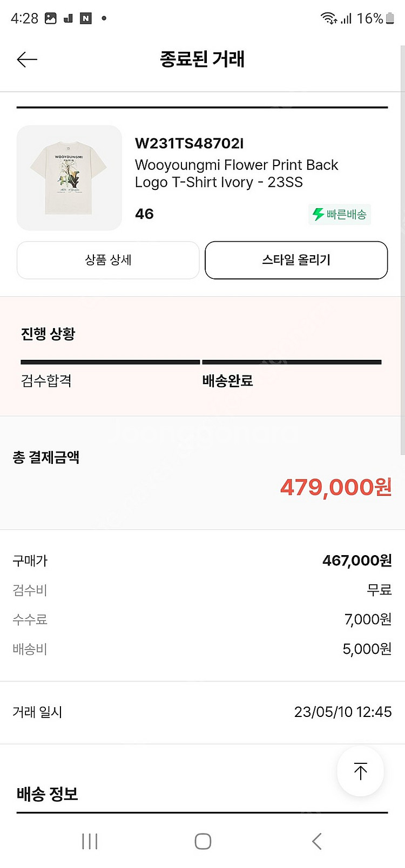This screenshot has height=868, width=405.
Task: Tap the Naver N notification icon
Action: (x=86, y=18)
